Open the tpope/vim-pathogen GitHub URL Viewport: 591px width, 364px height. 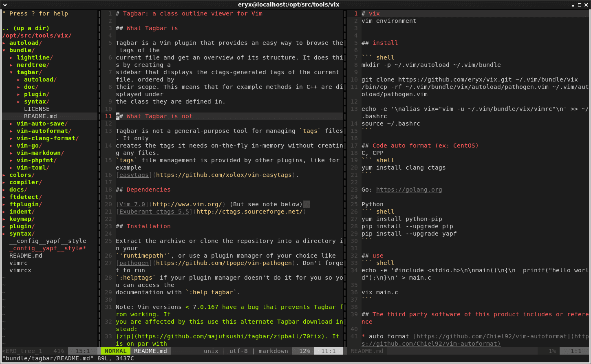pos(224,263)
